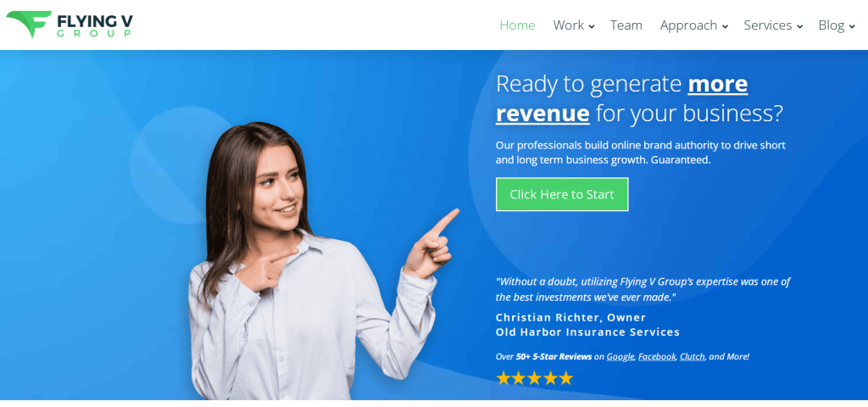Follow the Clutch reviews link
The height and width of the screenshot is (407, 868).
[693, 357]
